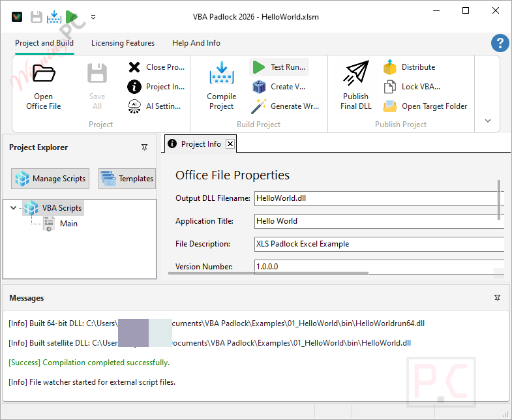The height and width of the screenshot is (420, 512).
Task: Click the blue help question mark icon
Action: coord(500,43)
